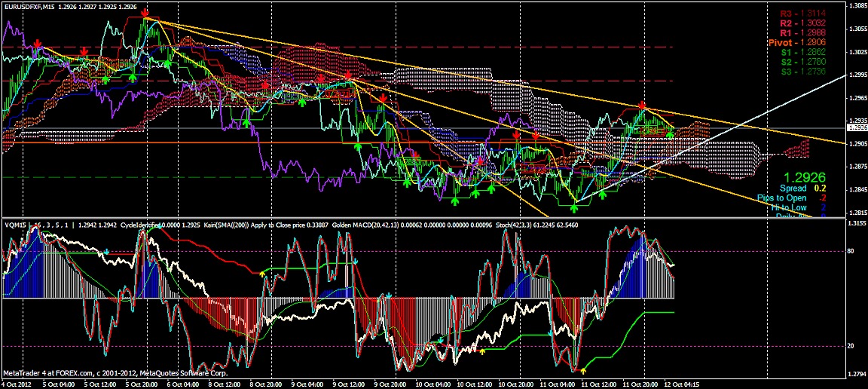
Task: Click the 5 Oct 04:00 time label
Action: tap(59, 384)
